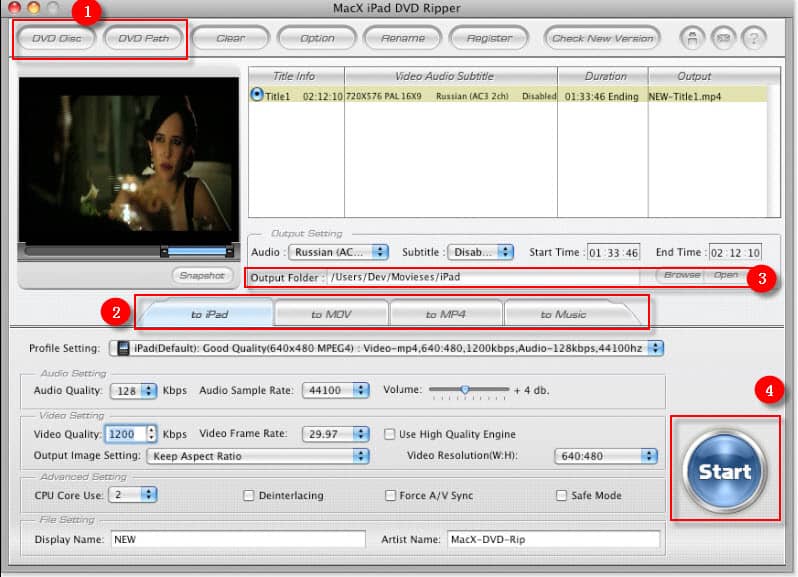Take a Snapshot of the preview
798x577 pixels.
click(202, 275)
